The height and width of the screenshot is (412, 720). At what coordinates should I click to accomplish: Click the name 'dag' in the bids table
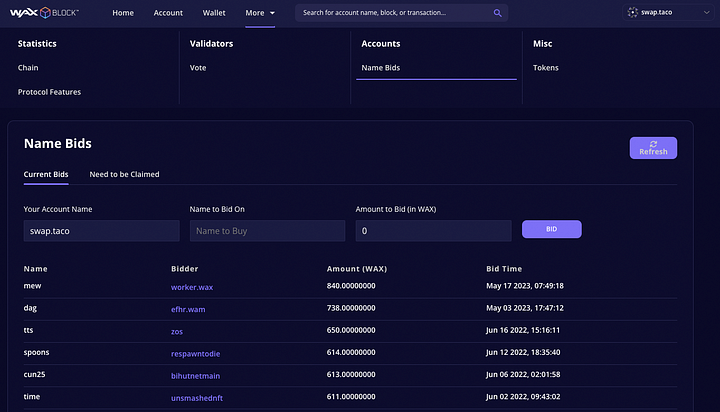pos(30,308)
